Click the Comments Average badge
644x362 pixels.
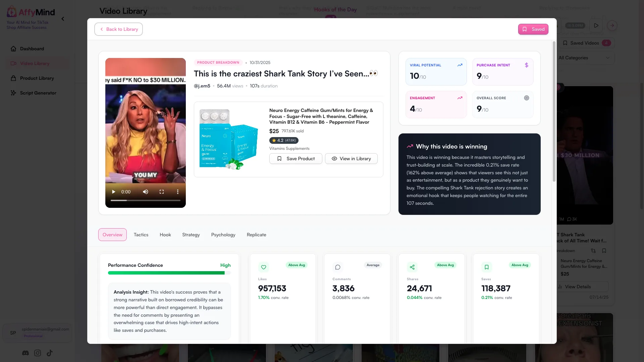tap(373, 265)
